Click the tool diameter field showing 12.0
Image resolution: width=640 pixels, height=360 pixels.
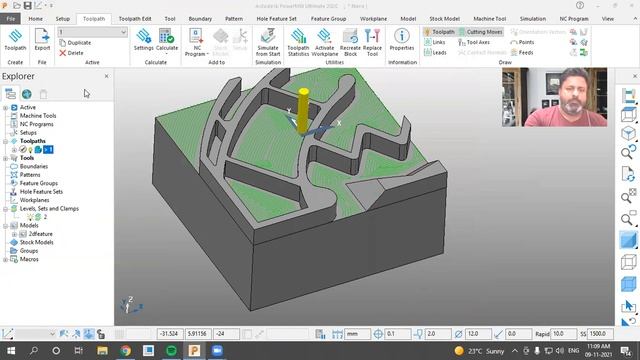pyautogui.click(x=478, y=334)
